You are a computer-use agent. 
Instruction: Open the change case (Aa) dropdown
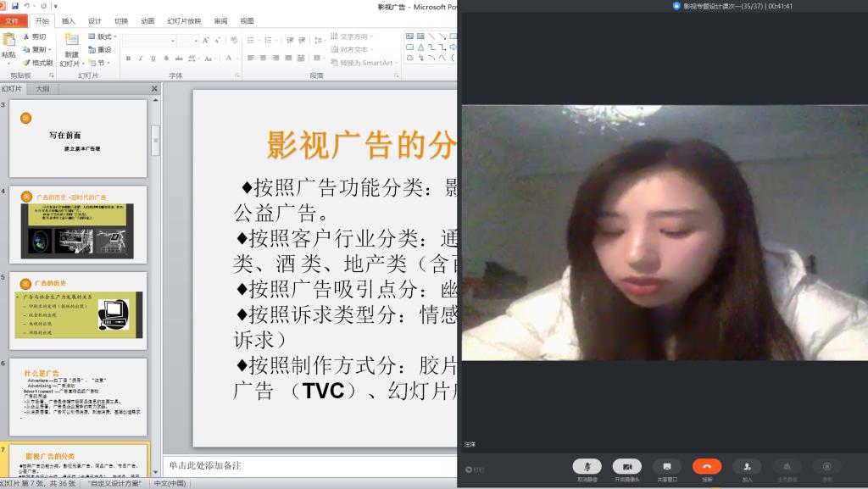[x=209, y=58]
